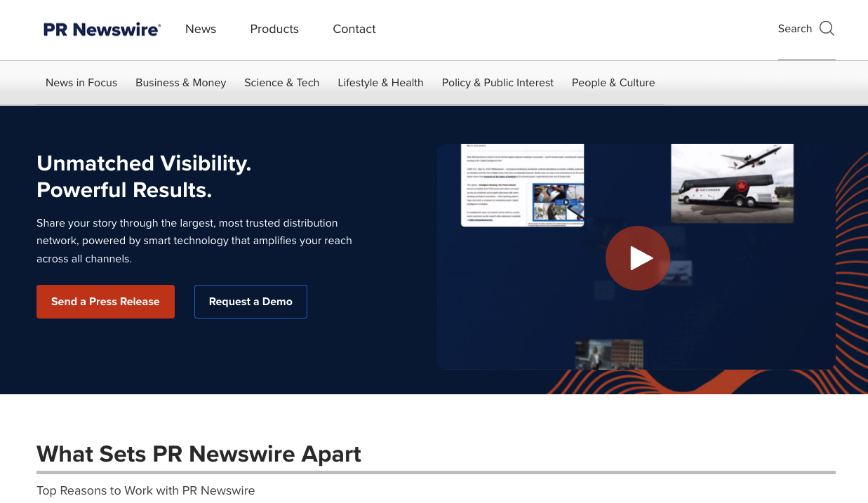Open the Products menu
This screenshot has height=503, width=868.
pyautogui.click(x=274, y=29)
